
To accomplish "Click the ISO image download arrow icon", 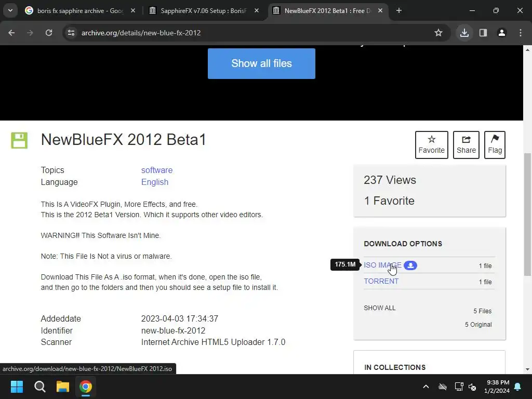I will pos(410,265).
